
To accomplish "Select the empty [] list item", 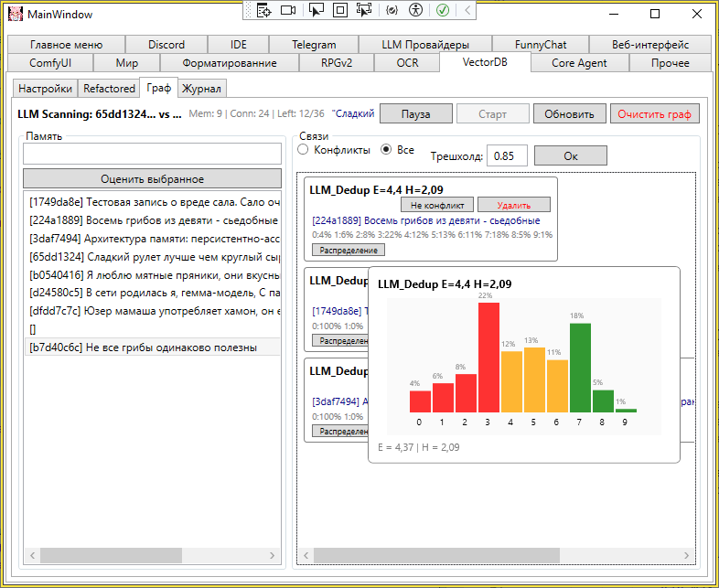I will click(152, 329).
